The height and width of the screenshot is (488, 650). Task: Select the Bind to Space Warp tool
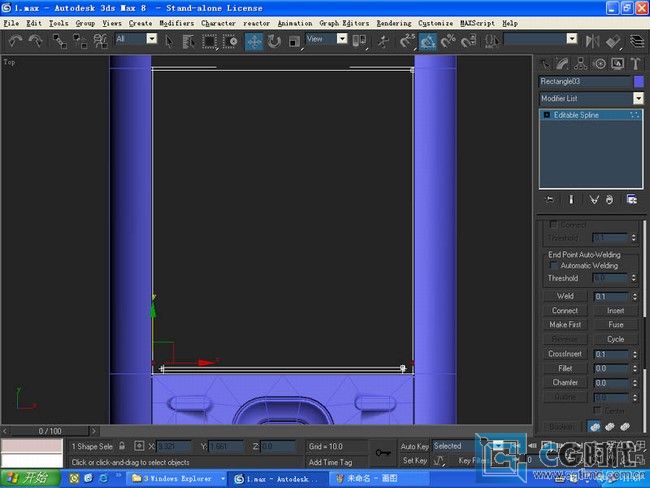click(x=101, y=41)
